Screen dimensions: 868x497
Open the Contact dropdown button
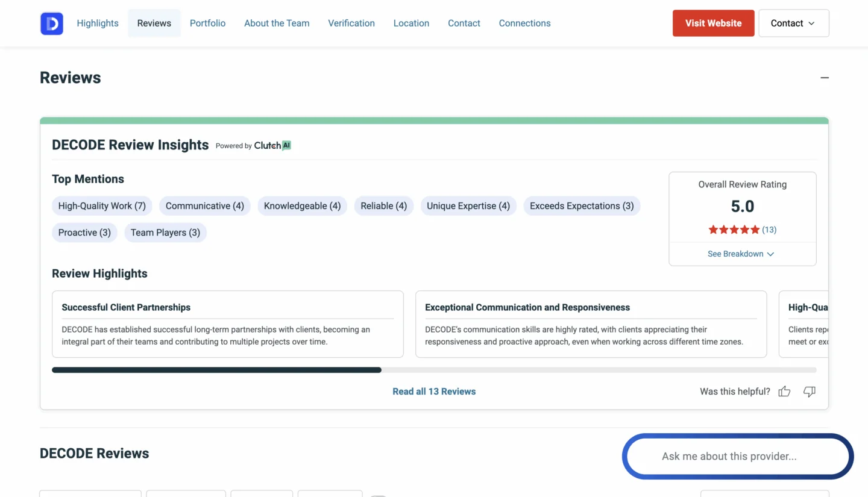(794, 23)
